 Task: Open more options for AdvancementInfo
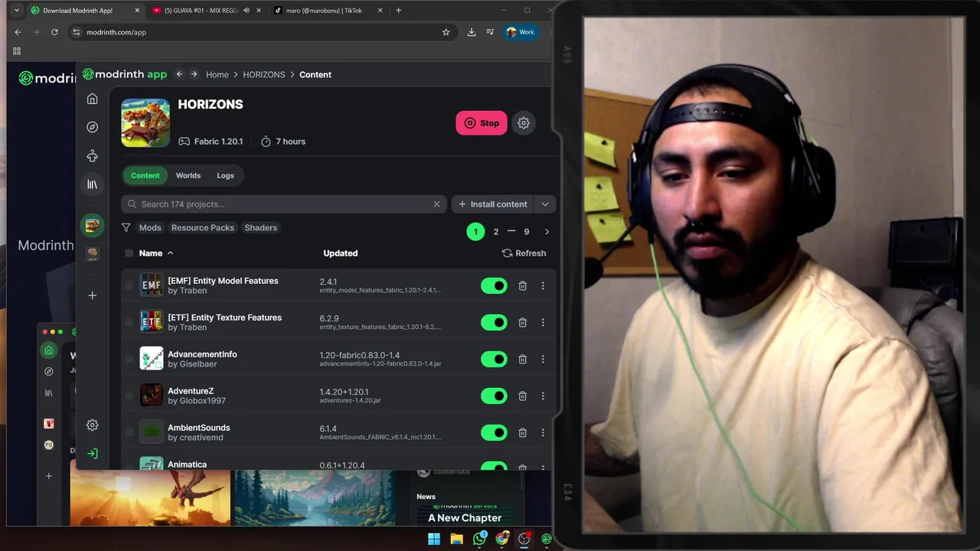point(543,359)
